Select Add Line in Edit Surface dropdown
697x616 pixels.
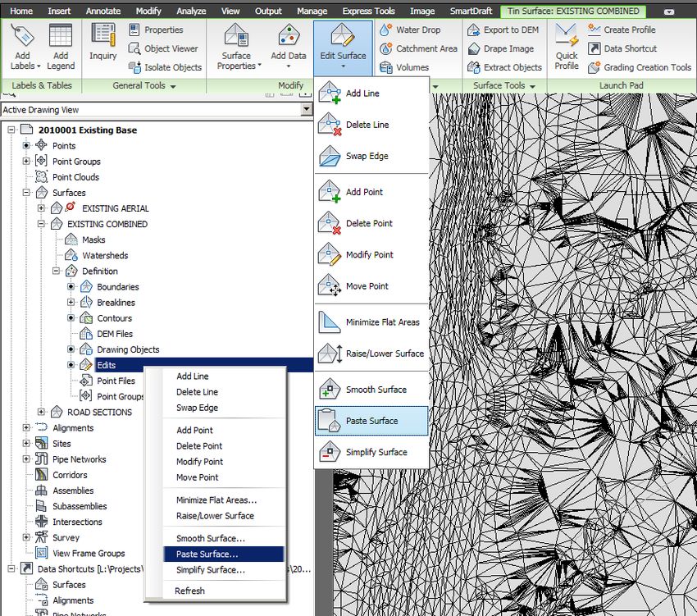371,94
